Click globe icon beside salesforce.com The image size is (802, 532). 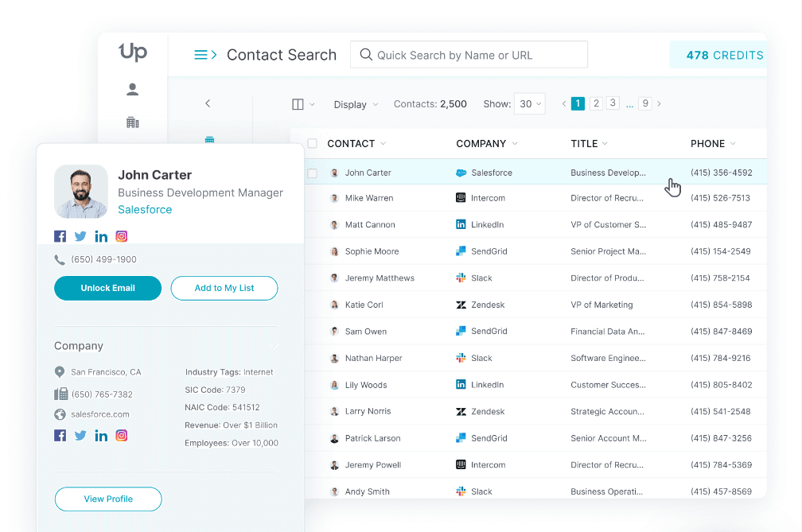pos(60,414)
